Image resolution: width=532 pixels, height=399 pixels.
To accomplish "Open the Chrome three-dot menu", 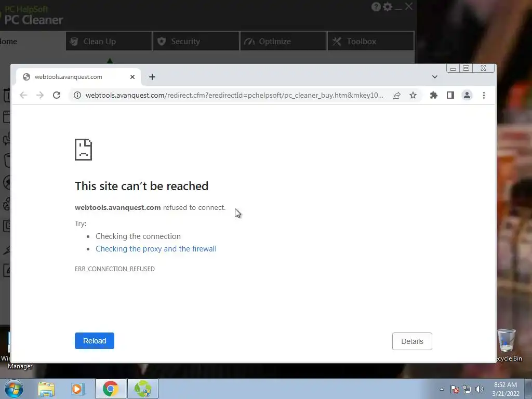I will coord(484,96).
